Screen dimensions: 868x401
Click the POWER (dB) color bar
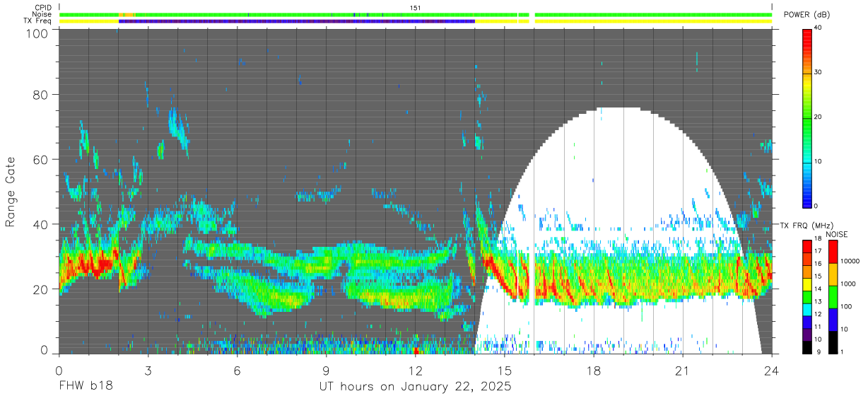click(x=808, y=117)
